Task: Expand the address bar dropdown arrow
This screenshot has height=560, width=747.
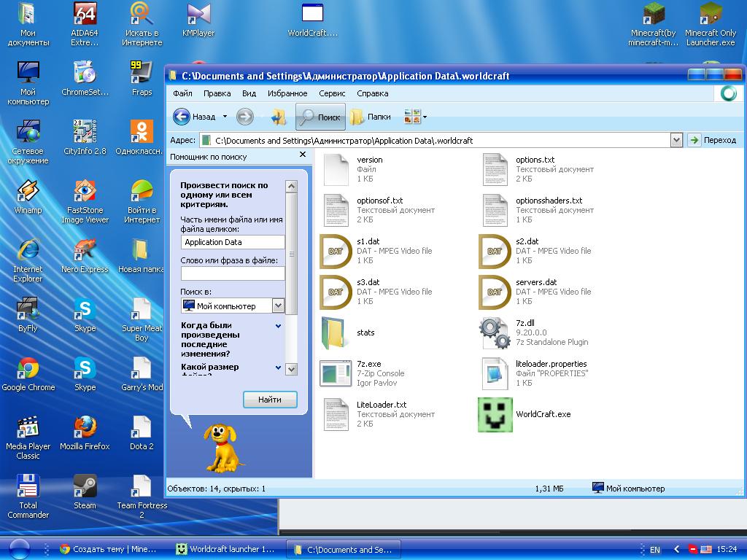Action: (x=676, y=140)
